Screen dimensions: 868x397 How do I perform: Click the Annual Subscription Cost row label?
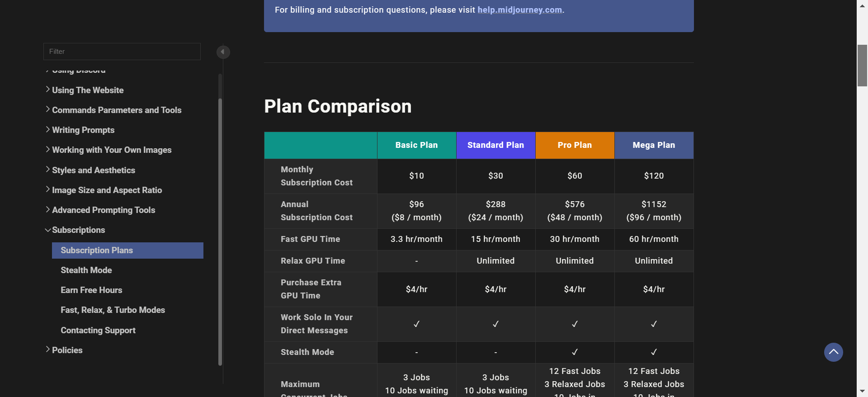coord(316,211)
